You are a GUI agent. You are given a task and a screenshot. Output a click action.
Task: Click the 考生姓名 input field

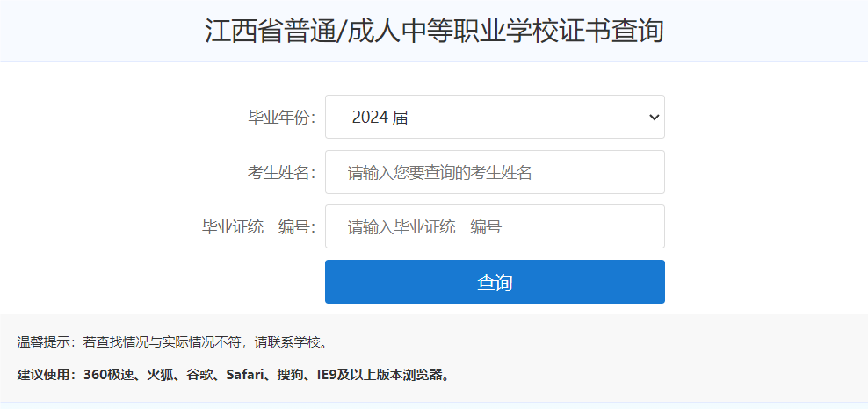(495, 172)
